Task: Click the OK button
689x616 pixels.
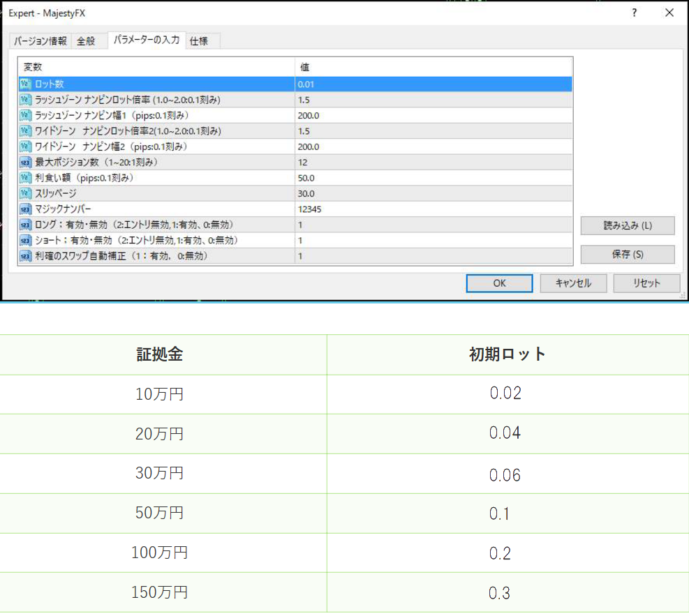Action: (499, 283)
